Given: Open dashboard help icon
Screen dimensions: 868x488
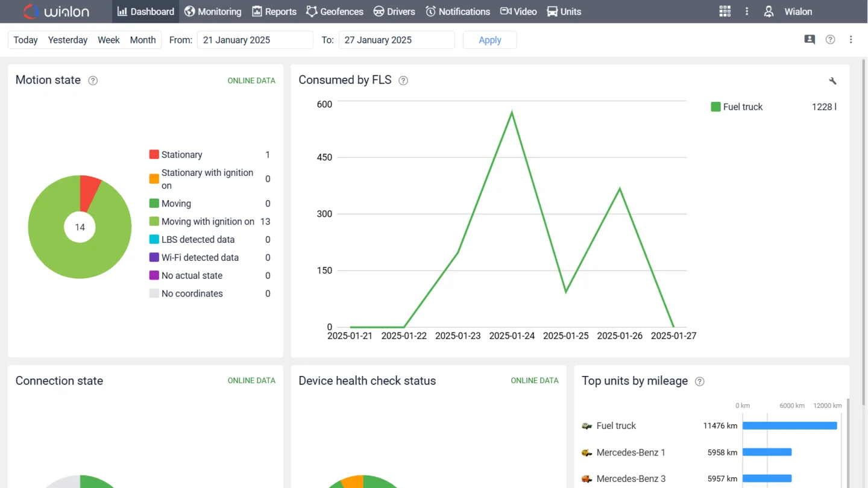Looking at the screenshot, I should (830, 40).
